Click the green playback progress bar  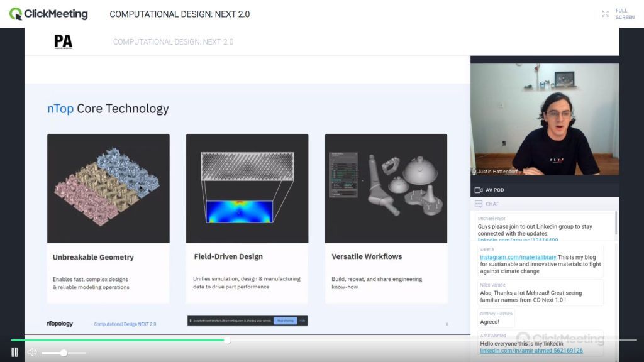(118, 340)
